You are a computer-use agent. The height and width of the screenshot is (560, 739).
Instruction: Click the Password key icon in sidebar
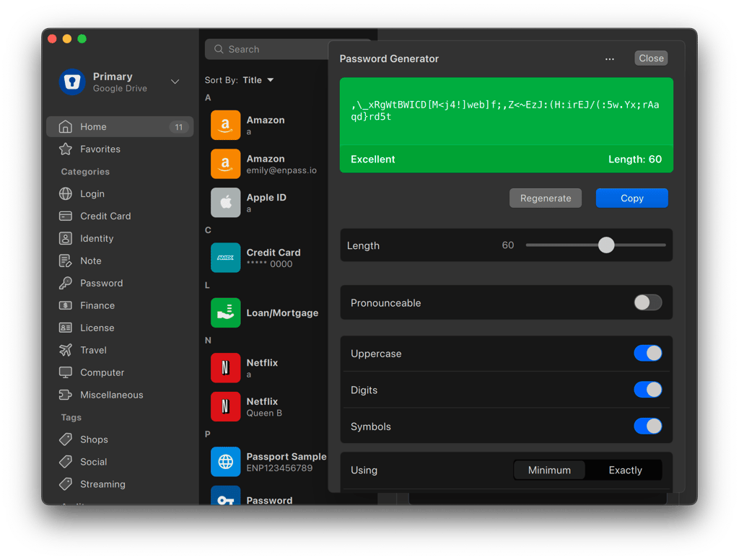coord(66,283)
